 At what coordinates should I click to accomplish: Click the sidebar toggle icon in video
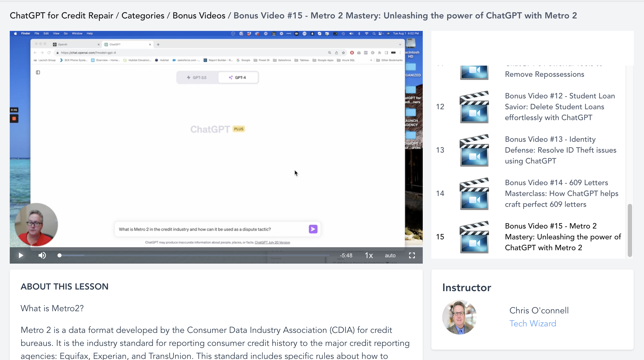(38, 72)
